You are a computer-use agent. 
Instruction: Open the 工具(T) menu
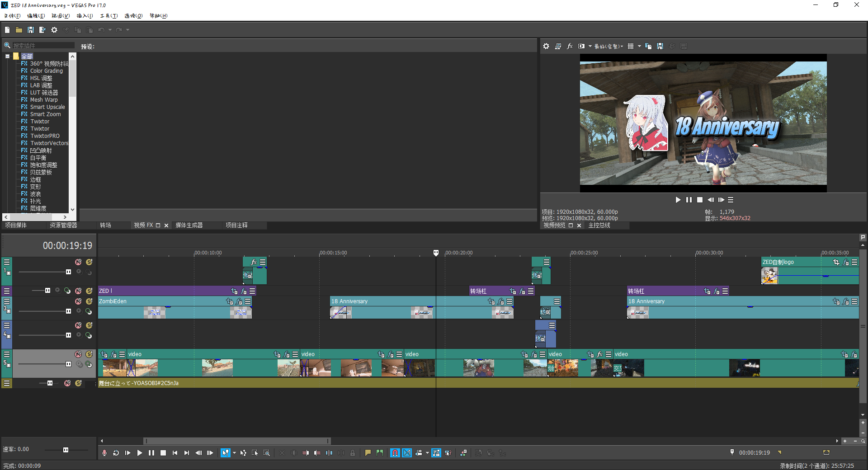point(109,16)
